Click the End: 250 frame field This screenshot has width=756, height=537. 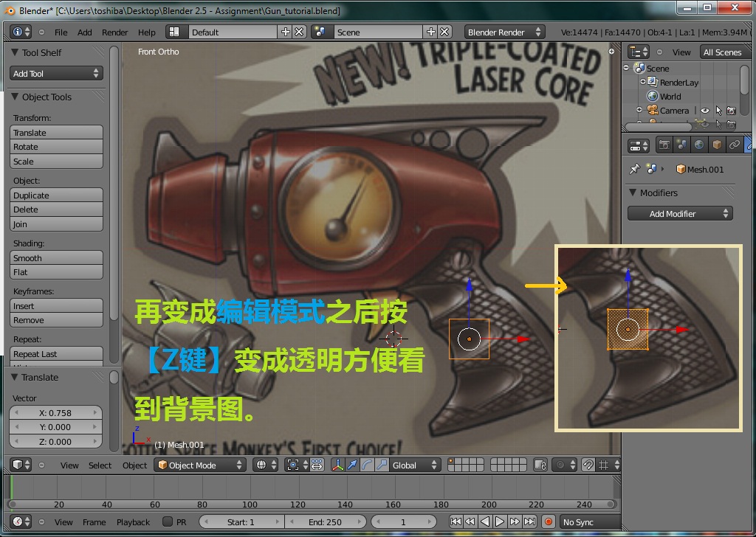pyautogui.click(x=325, y=522)
